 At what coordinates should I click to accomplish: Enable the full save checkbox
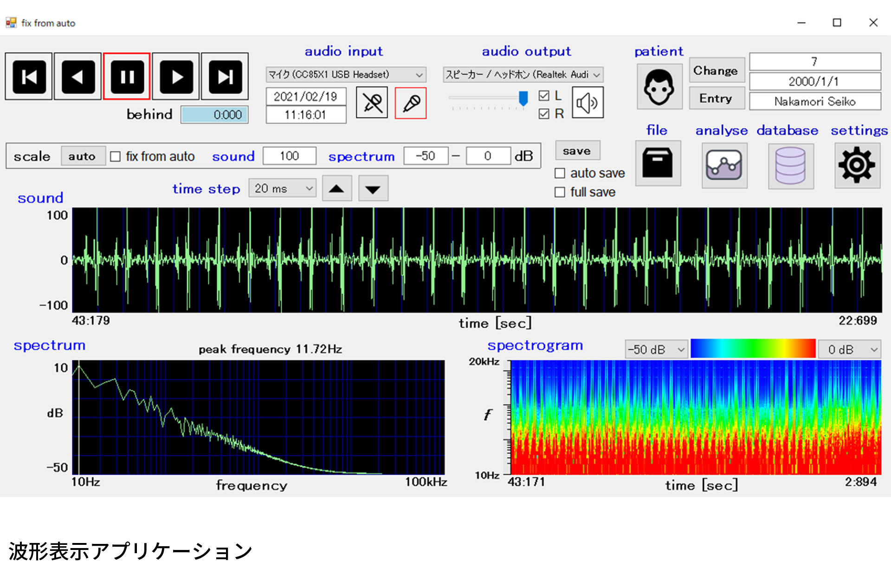560,192
